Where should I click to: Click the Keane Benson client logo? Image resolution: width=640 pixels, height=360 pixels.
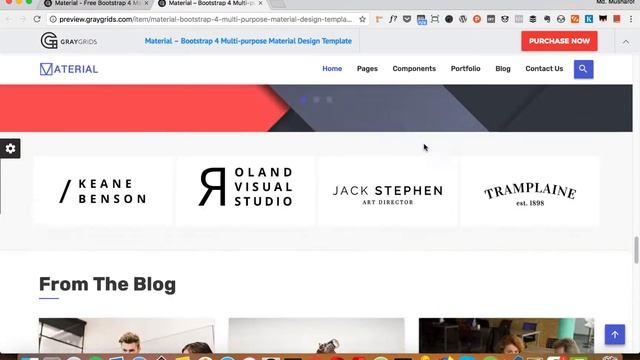click(x=103, y=191)
